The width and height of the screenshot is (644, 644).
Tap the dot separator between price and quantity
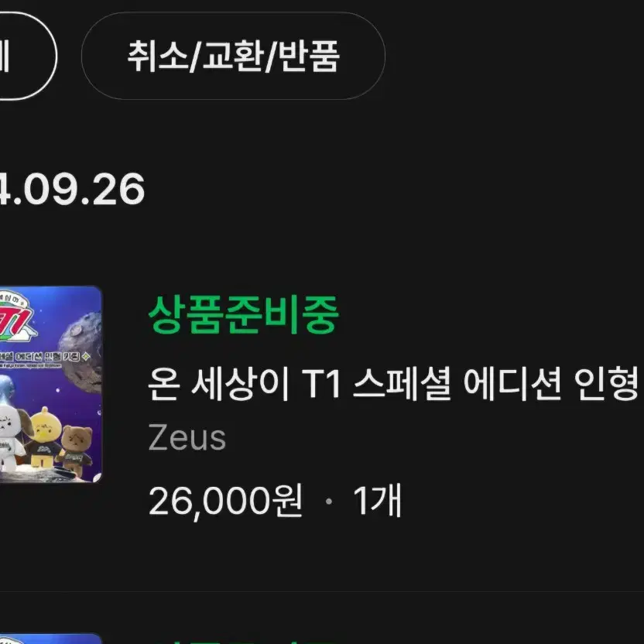328,501
